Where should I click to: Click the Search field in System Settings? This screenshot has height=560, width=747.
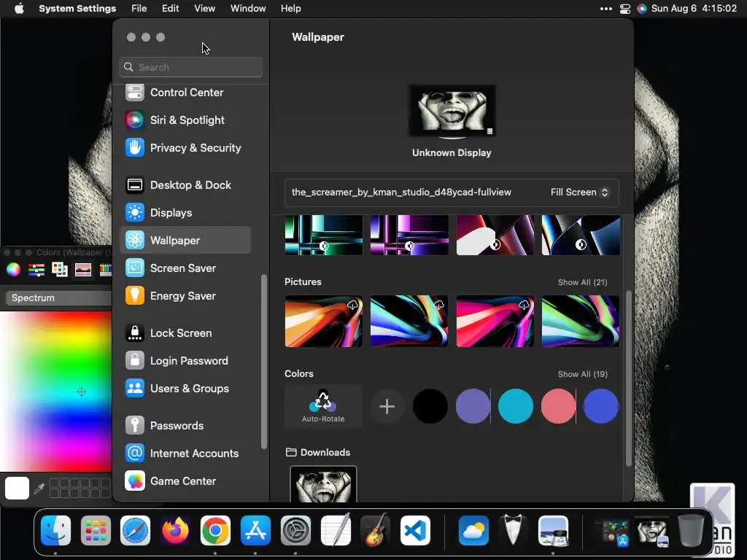pyautogui.click(x=190, y=67)
